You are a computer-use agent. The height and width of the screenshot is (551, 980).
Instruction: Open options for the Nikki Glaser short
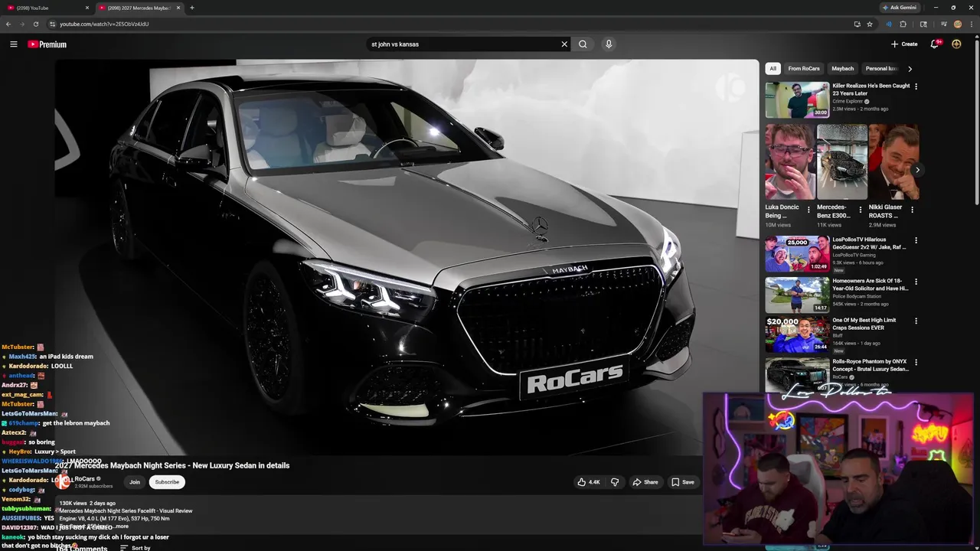(912, 210)
